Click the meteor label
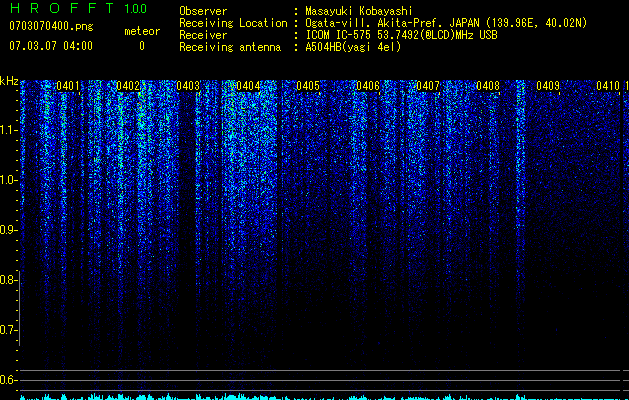The width and height of the screenshot is (629, 400). (142, 31)
